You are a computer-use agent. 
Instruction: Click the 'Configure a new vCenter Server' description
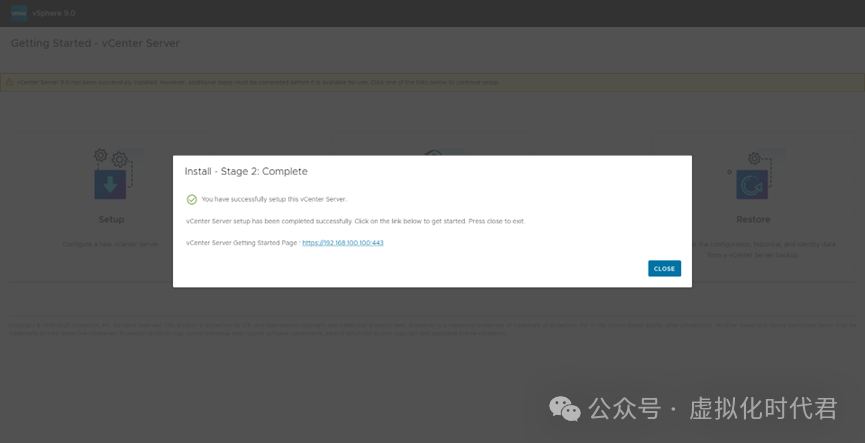(110, 244)
